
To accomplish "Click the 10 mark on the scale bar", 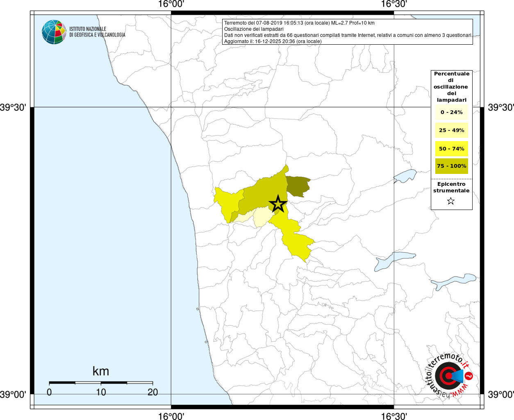I will coord(101,392).
